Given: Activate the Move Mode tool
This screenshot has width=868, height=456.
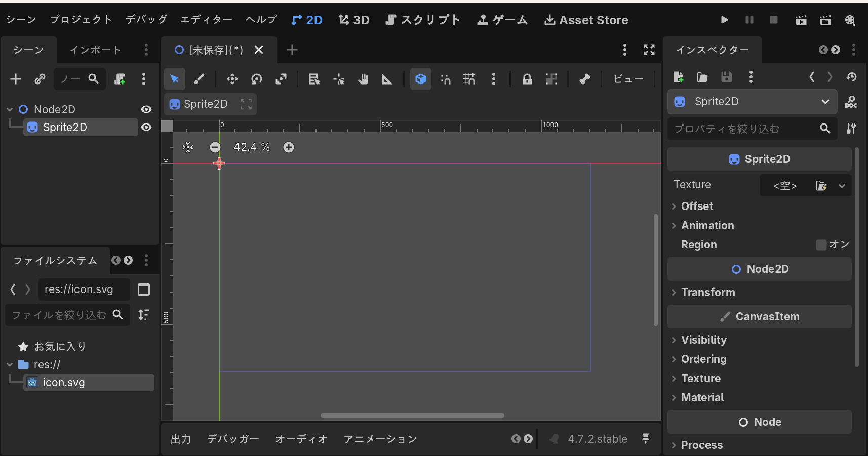Looking at the screenshot, I should tap(232, 79).
